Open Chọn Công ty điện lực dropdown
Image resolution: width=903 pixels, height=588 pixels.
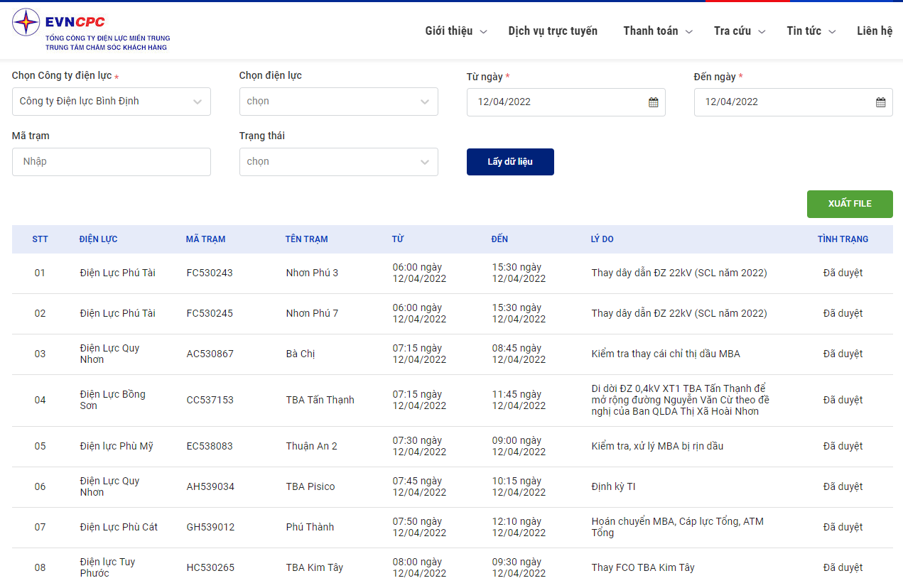[x=112, y=102]
